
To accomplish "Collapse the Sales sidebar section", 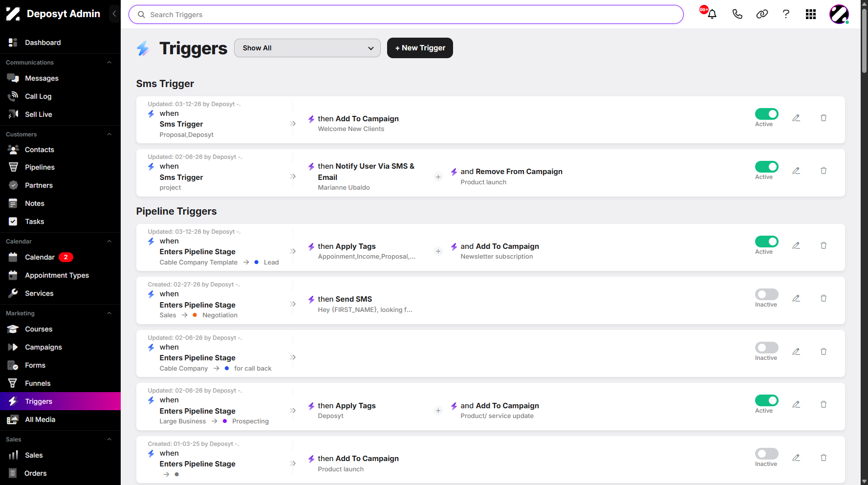I will point(109,440).
